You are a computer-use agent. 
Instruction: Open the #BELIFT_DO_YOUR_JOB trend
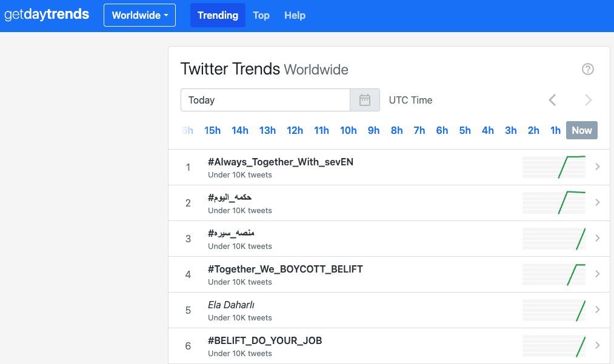(x=264, y=340)
